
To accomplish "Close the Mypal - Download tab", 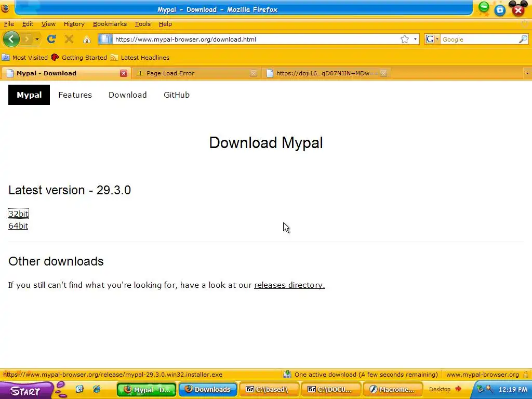I will 124,73.
